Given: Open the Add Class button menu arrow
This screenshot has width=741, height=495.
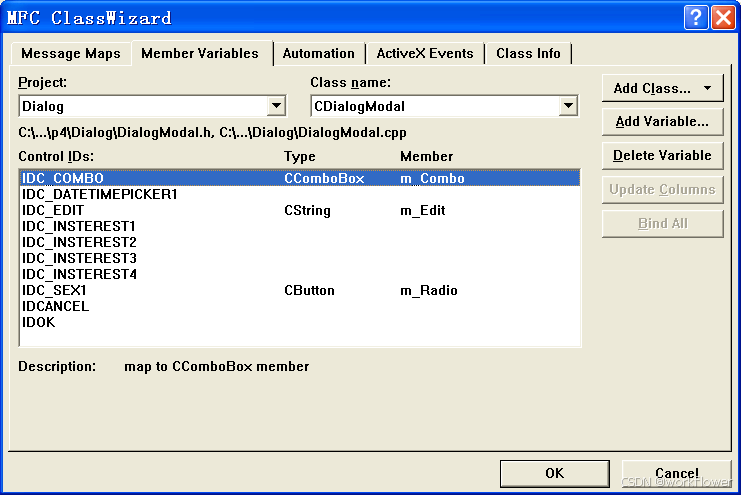Looking at the screenshot, I should [707, 88].
